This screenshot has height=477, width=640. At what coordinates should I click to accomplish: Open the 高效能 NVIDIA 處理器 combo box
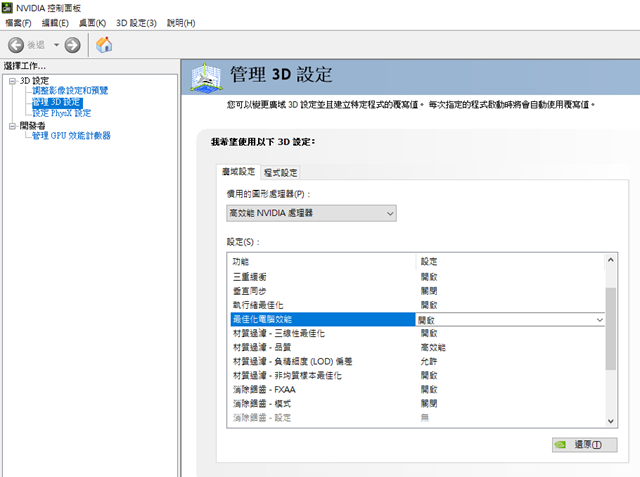click(x=311, y=213)
